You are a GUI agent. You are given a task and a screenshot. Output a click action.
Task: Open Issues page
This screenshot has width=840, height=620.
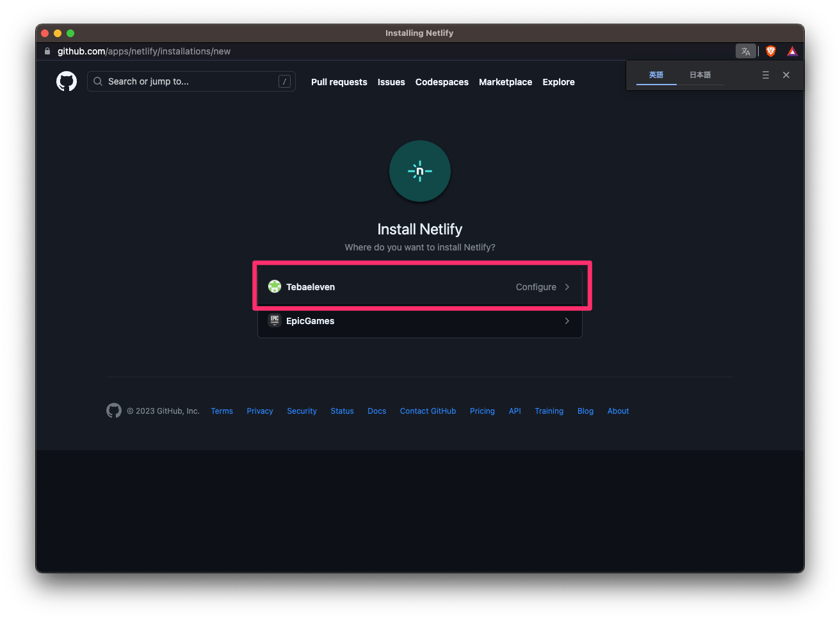[391, 82]
